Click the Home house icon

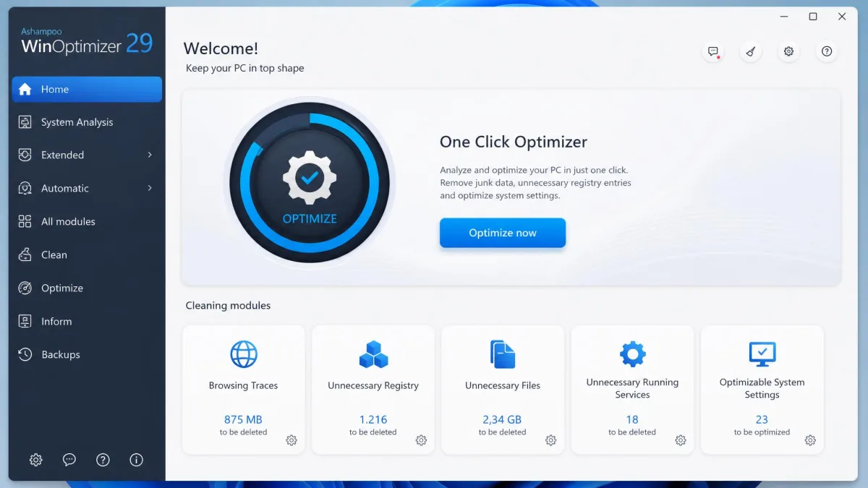click(x=25, y=89)
